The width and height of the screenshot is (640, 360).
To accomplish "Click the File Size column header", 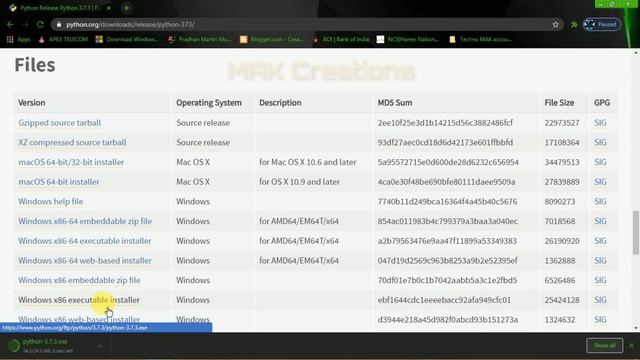I will pyautogui.click(x=559, y=102).
